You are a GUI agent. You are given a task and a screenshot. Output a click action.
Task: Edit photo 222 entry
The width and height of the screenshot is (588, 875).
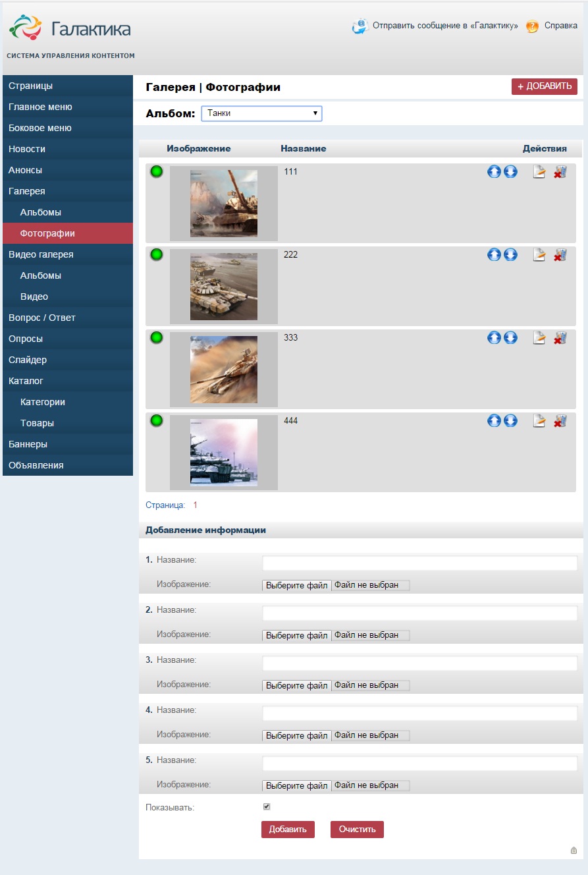point(539,255)
